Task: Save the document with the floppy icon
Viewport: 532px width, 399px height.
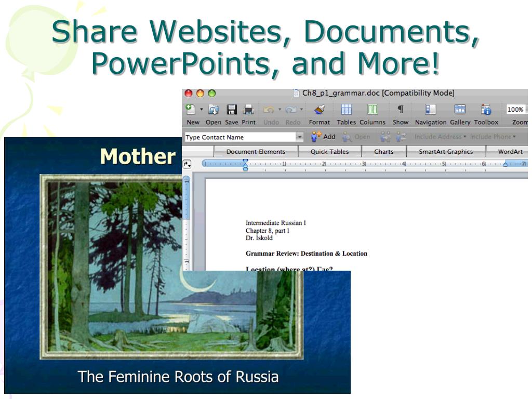Action: click(231, 109)
